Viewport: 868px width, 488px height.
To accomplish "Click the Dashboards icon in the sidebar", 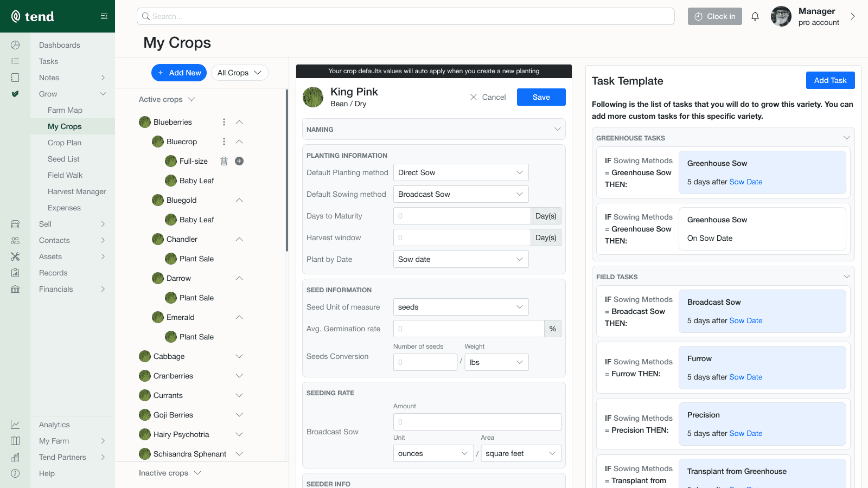I will coord(15,45).
